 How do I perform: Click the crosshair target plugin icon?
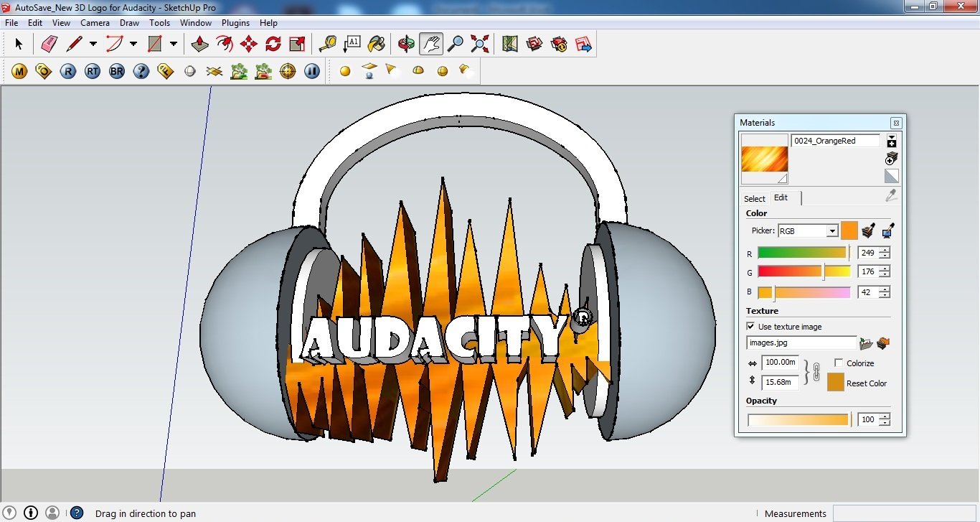click(288, 71)
